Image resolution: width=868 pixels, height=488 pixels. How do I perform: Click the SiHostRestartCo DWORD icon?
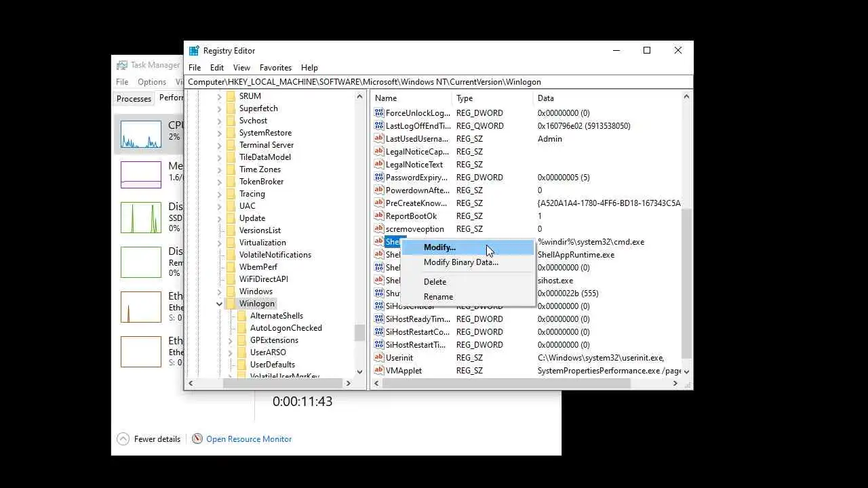(379, 332)
